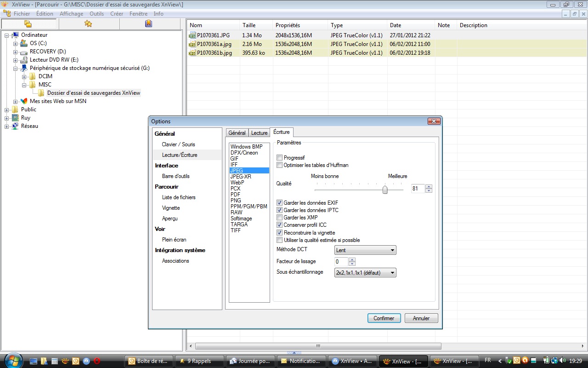This screenshot has width=588, height=368.
Task: Sort file list by Taille column
Action: pos(256,25)
